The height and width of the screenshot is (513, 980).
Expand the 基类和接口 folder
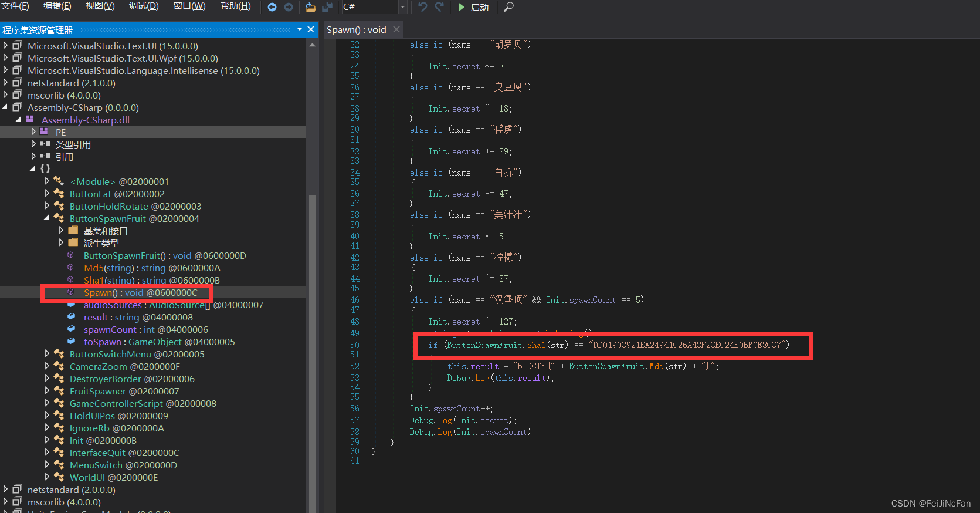61,230
